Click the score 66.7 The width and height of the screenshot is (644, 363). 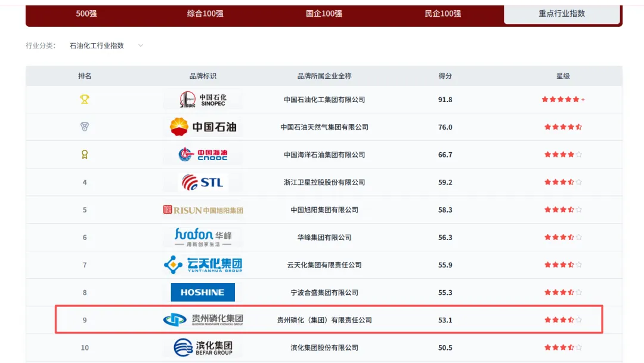point(445,155)
